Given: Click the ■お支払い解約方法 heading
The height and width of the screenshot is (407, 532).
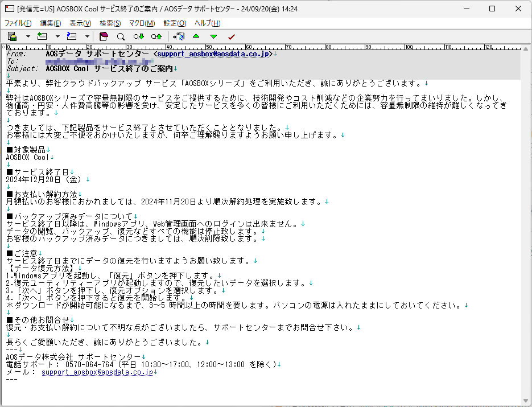Looking at the screenshot, I should [x=42, y=194].
